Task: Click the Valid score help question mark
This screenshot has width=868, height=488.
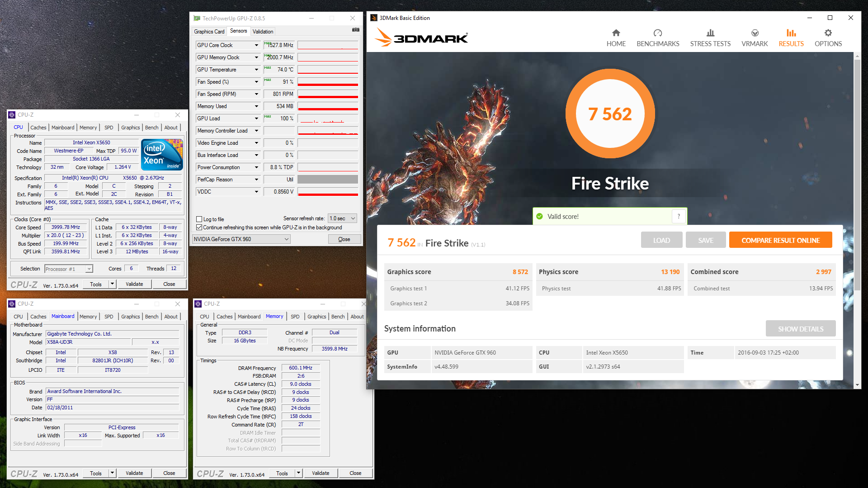Action: (x=679, y=216)
